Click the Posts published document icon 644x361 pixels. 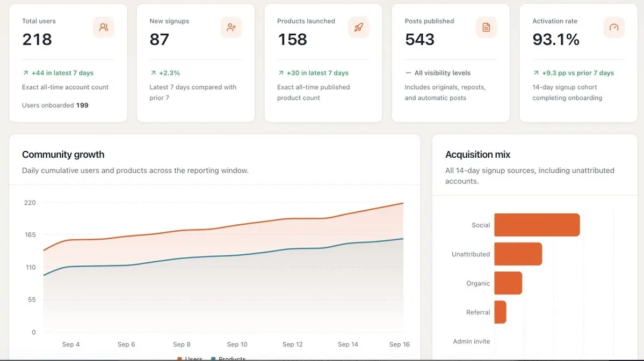[486, 27]
